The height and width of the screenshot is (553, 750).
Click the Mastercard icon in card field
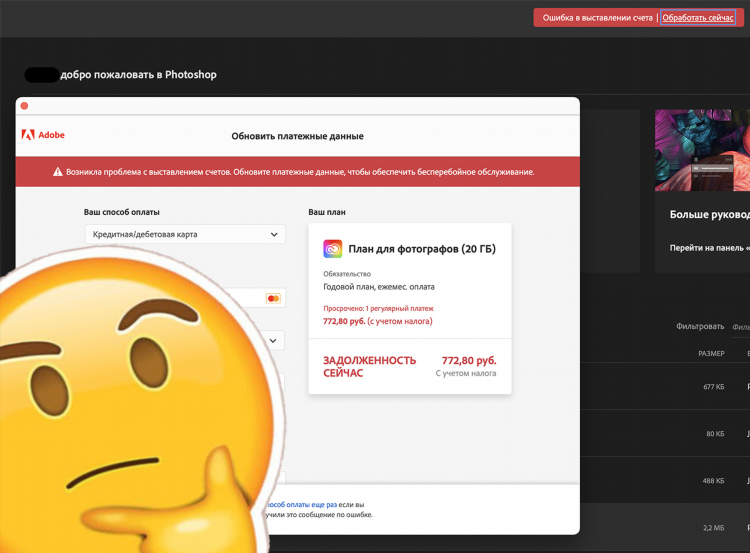pos(273,299)
